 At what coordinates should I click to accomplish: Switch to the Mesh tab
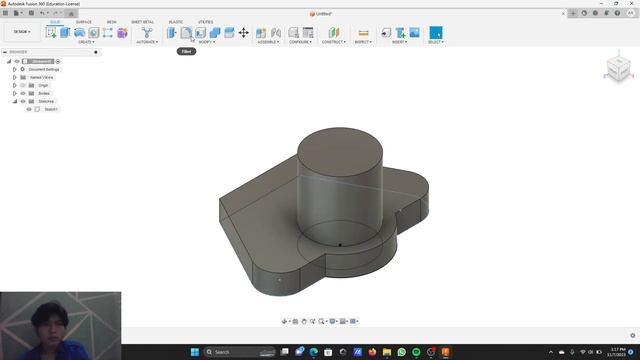pyautogui.click(x=111, y=22)
